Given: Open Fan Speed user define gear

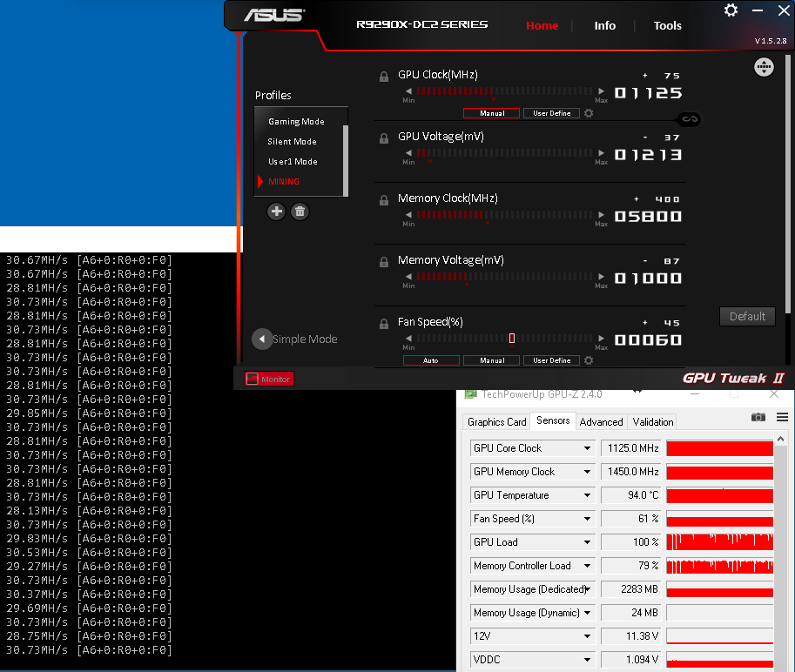Looking at the screenshot, I should (588, 360).
